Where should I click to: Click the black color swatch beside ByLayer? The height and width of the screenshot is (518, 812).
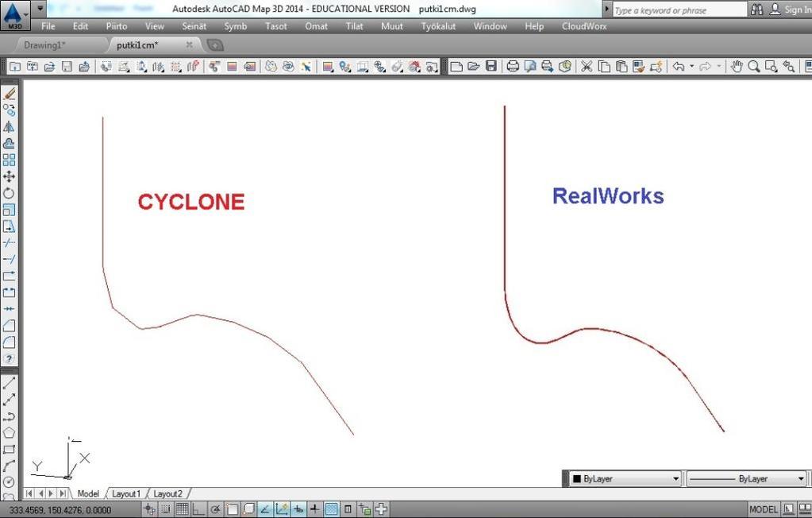(x=576, y=478)
